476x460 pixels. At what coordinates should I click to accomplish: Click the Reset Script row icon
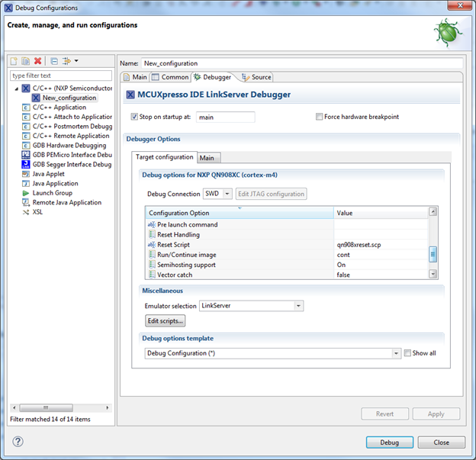152,244
